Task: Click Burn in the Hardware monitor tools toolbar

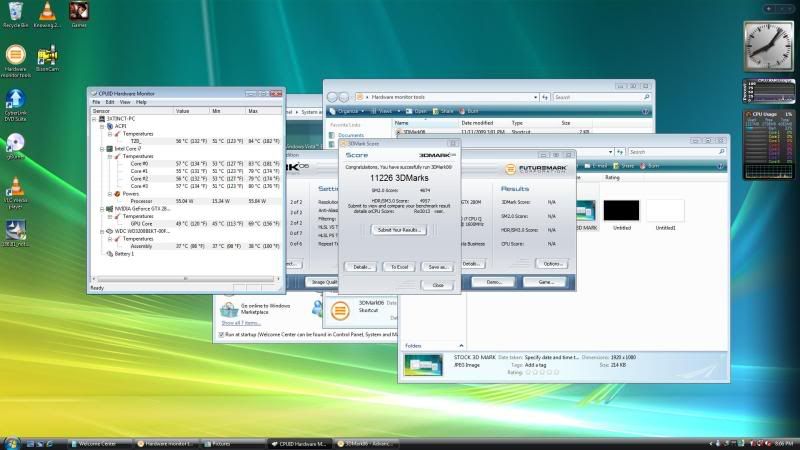Action: (x=469, y=111)
